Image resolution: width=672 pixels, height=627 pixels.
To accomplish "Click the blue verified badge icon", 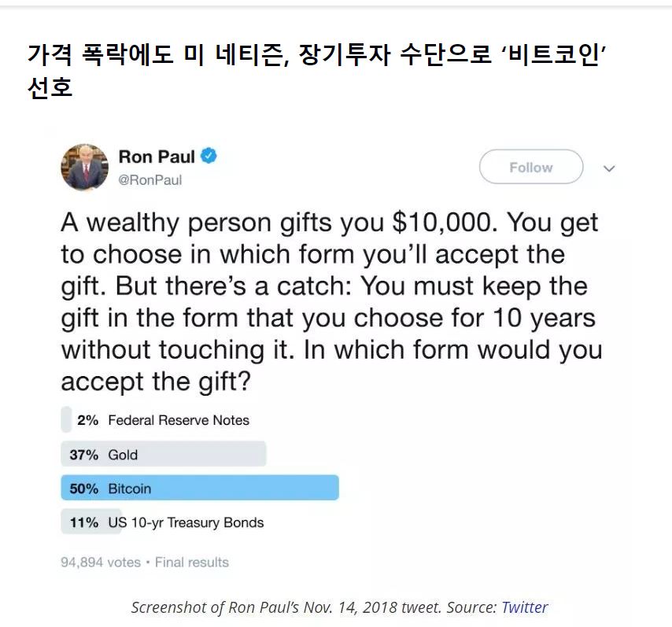I will click(x=209, y=156).
